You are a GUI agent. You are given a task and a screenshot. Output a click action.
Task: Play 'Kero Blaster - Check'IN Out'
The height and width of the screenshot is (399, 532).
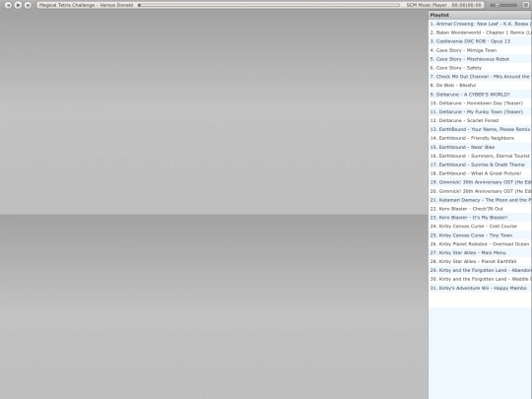[480, 209]
